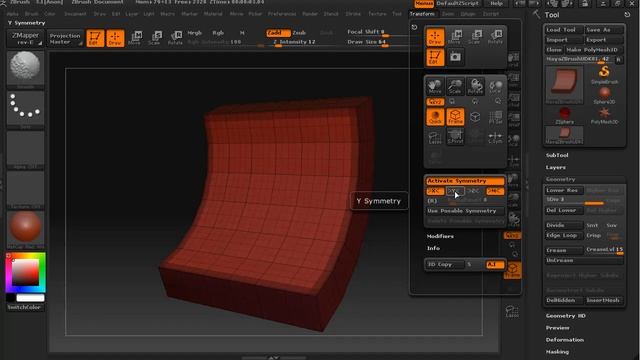This screenshot has width=640, height=360.
Task: Select the PolyMesh3D star tool thumbnail
Action: 604,115
